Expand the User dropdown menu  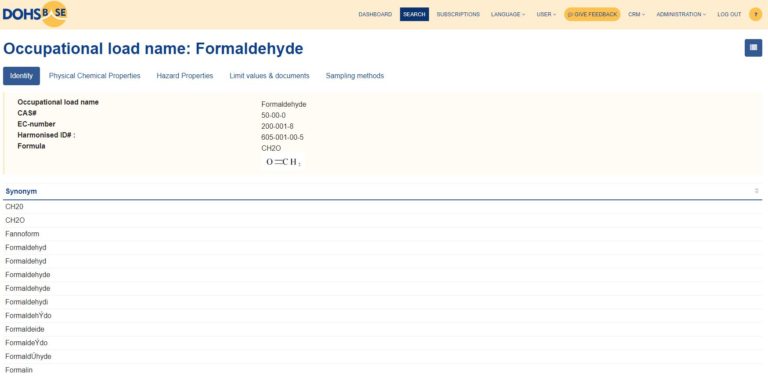pos(546,14)
